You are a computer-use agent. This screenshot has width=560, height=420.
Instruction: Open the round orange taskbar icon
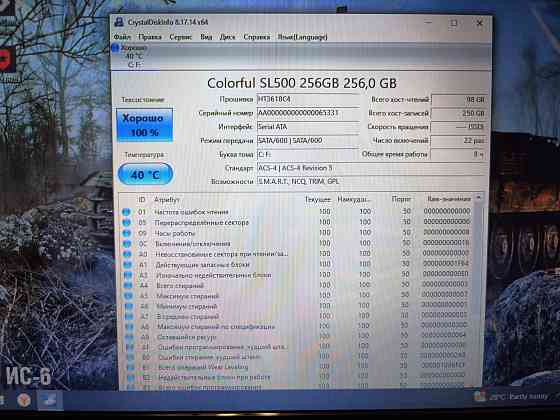point(24,400)
